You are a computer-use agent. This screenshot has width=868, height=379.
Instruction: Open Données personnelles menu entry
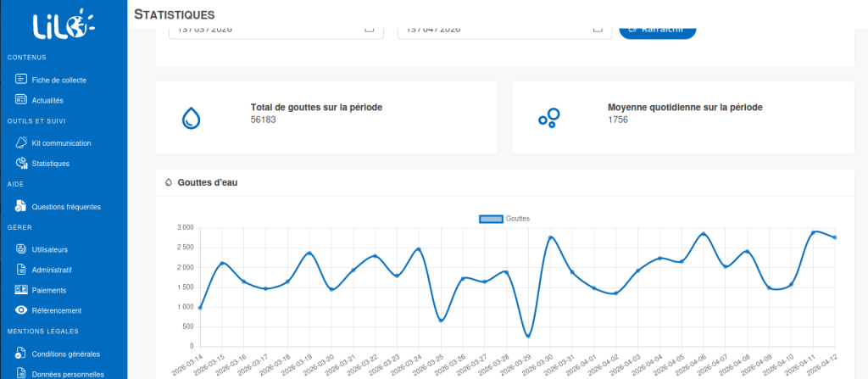[67, 373]
